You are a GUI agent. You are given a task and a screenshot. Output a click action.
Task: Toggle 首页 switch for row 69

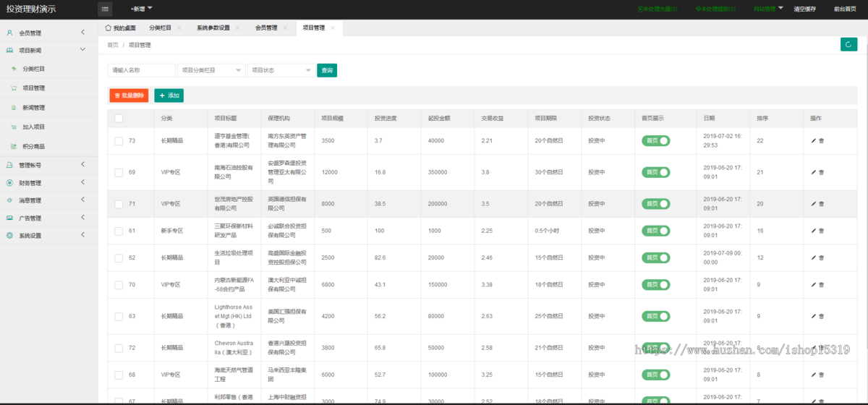[655, 172]
